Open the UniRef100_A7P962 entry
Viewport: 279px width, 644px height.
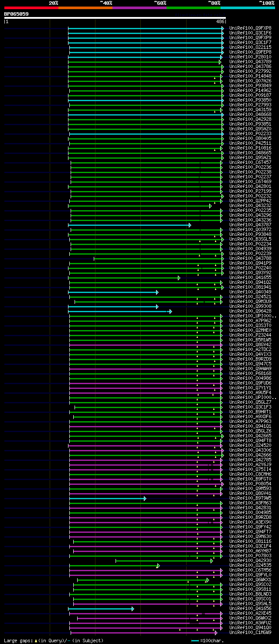tap(250, 320)
